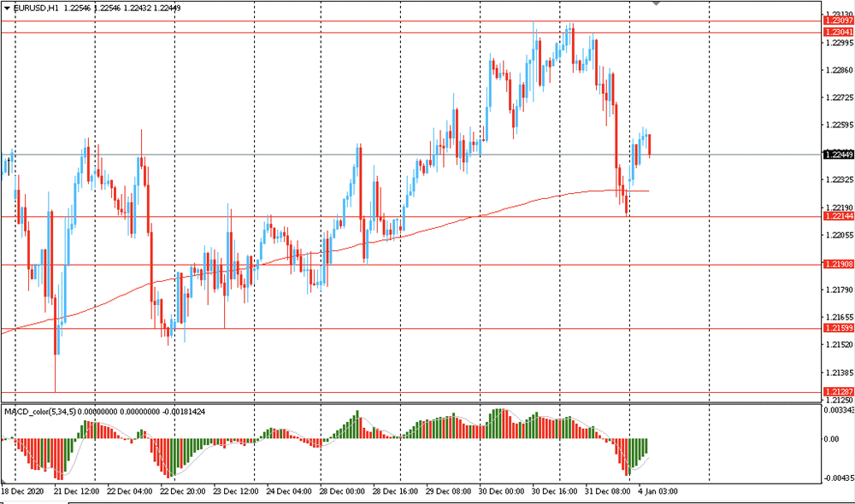This screenshot has height=504, width=855.
Task: Click the current price label 1.22449
Action: tap(839, 155)
